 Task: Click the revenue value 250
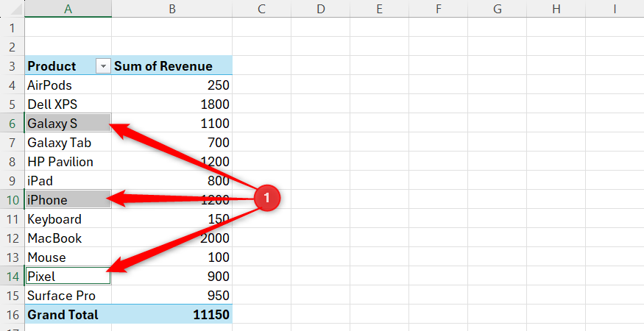[171, 85]
